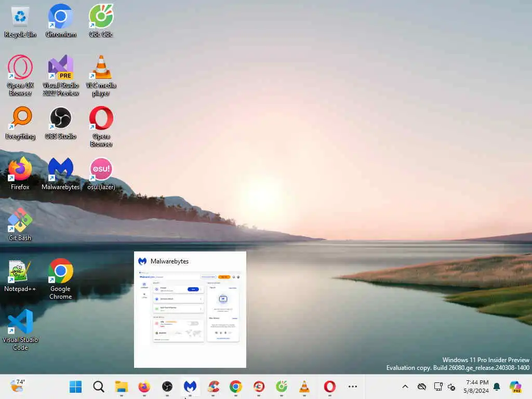Select the Opera Browser desktop shortcut
532x399 pixels.
pyautogui.click(x=101, y=126)
